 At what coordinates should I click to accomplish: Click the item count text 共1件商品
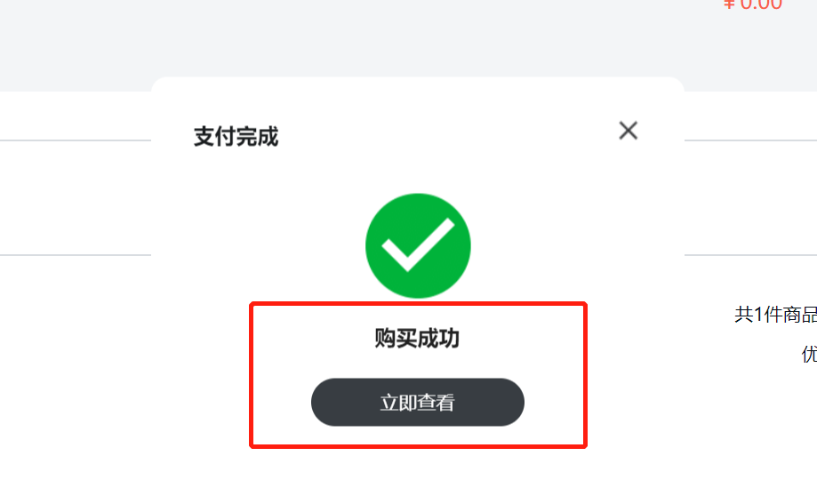pos(776,315)
